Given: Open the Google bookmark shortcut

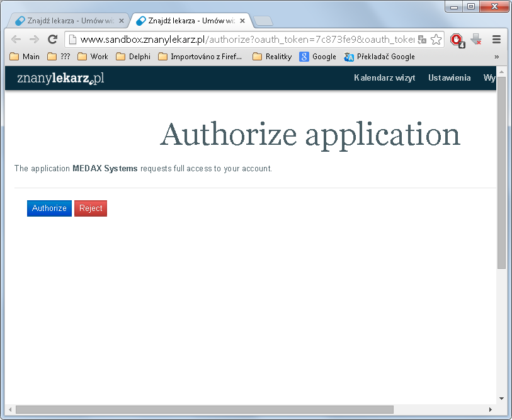Looking at the screenshot, I should click(317, 57).
